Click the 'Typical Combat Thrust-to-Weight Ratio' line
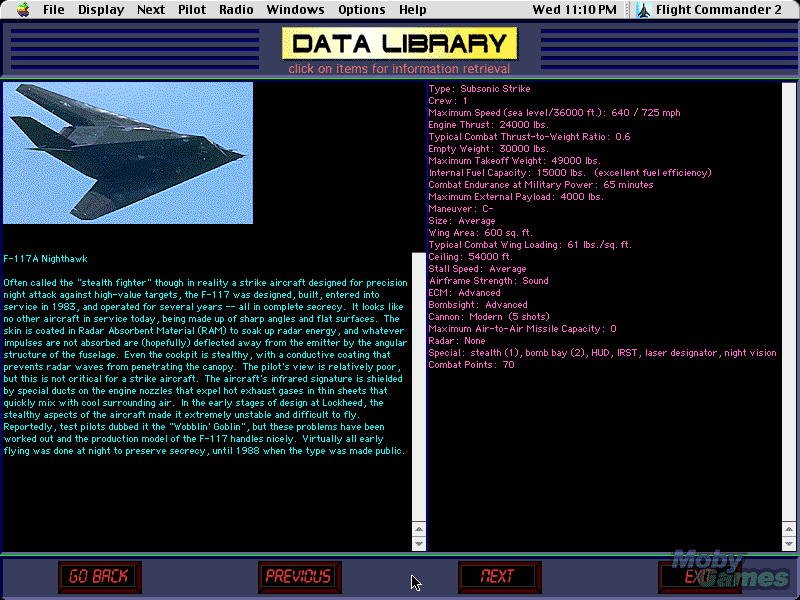The image size is (800, 600). click(529, 137)
